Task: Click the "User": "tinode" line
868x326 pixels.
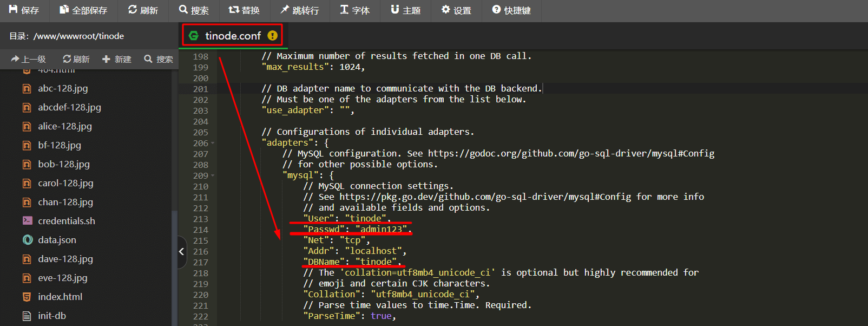Action: 347,219
